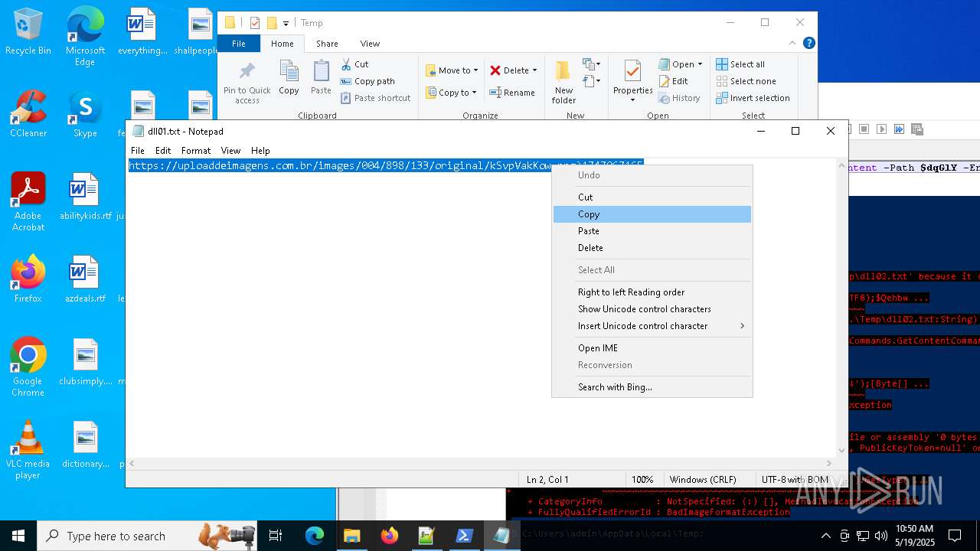
Task: Open Properties in Explorer ribbon
Action: pos(632,82)
